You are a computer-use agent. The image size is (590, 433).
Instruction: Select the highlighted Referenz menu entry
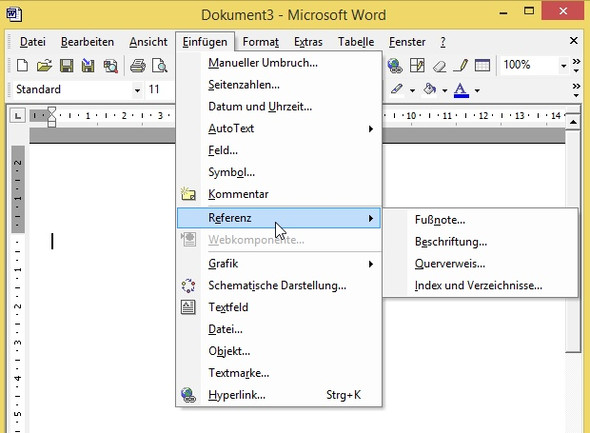[279, 218]
